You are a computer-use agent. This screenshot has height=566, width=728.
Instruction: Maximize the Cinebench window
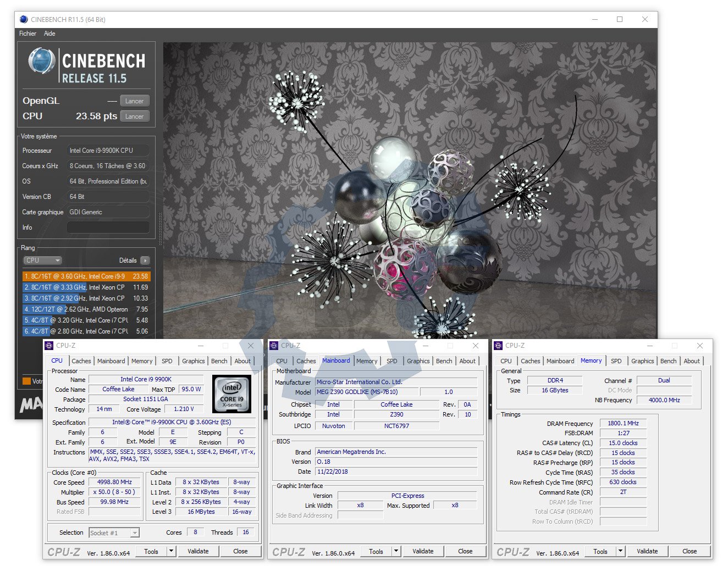point(620,19)
